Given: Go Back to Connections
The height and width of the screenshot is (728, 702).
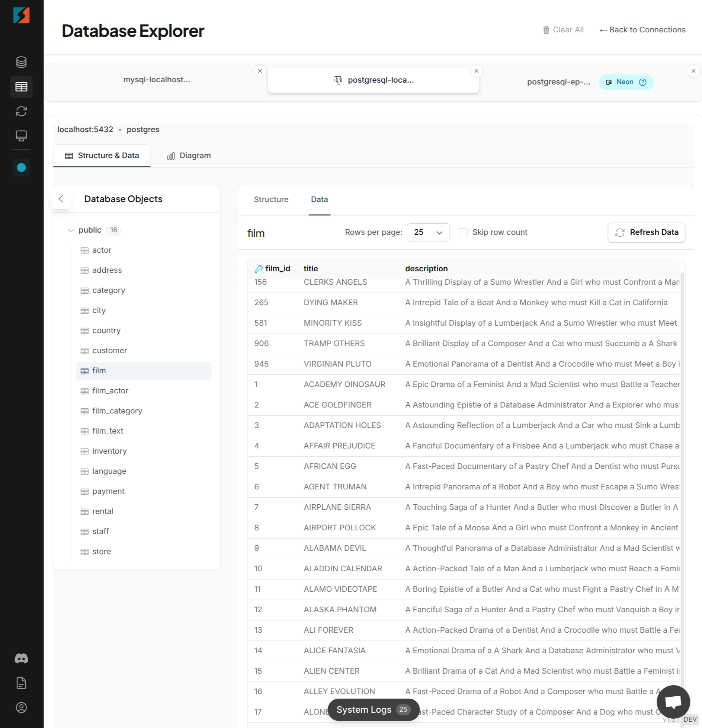Looking at the screenshot, I should click(642, 29).
